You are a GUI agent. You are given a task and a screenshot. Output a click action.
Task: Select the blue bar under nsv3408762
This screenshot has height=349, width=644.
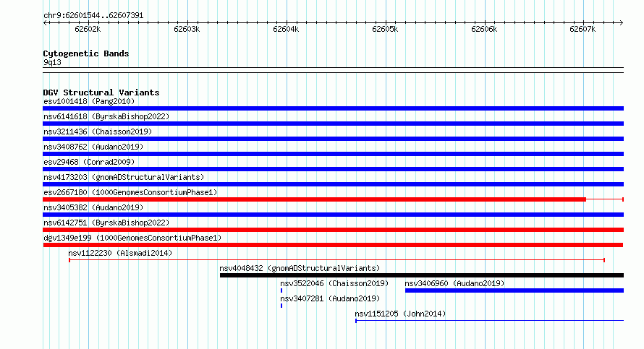pos(333,154)
